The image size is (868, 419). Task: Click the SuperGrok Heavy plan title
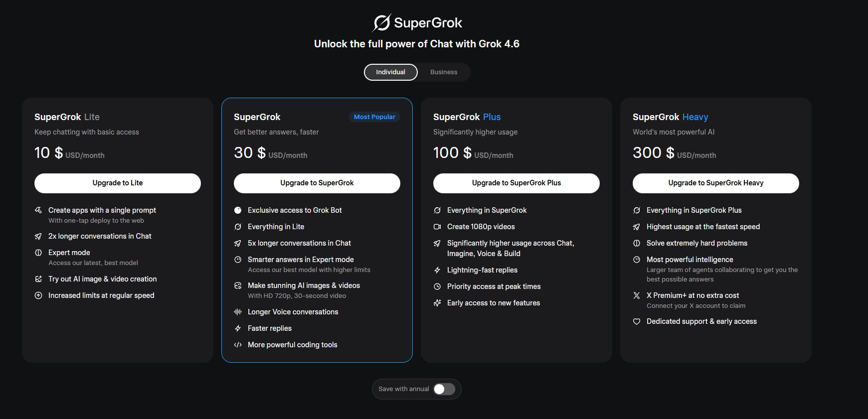coord(671,117)
